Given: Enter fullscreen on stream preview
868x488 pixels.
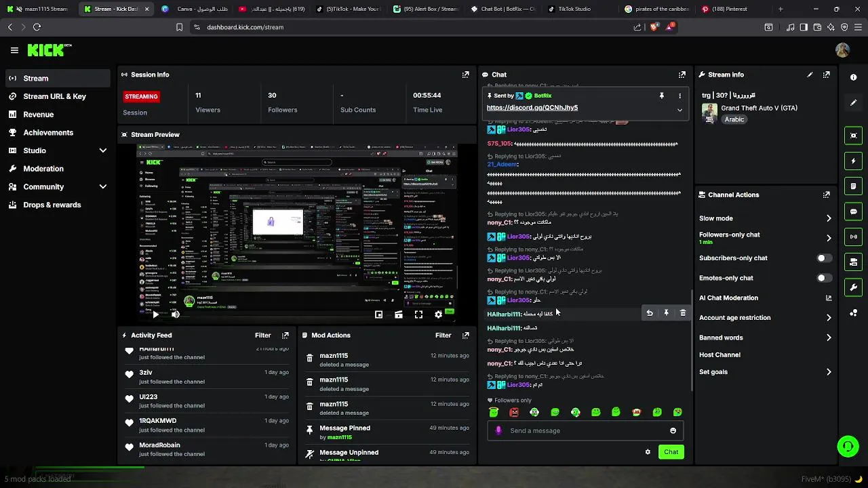Looking at the screenshot, I should pyautogui.click(x=418, y=314).
